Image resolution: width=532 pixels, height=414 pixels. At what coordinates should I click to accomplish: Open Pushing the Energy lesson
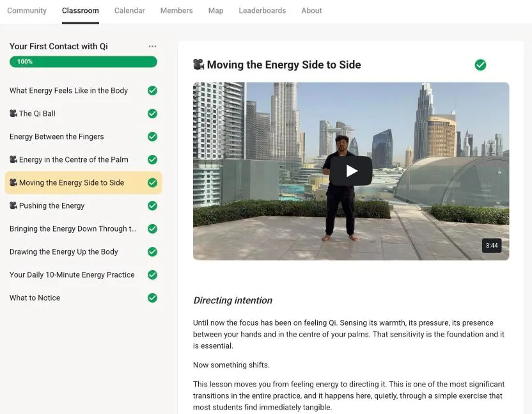pos(84,205)
